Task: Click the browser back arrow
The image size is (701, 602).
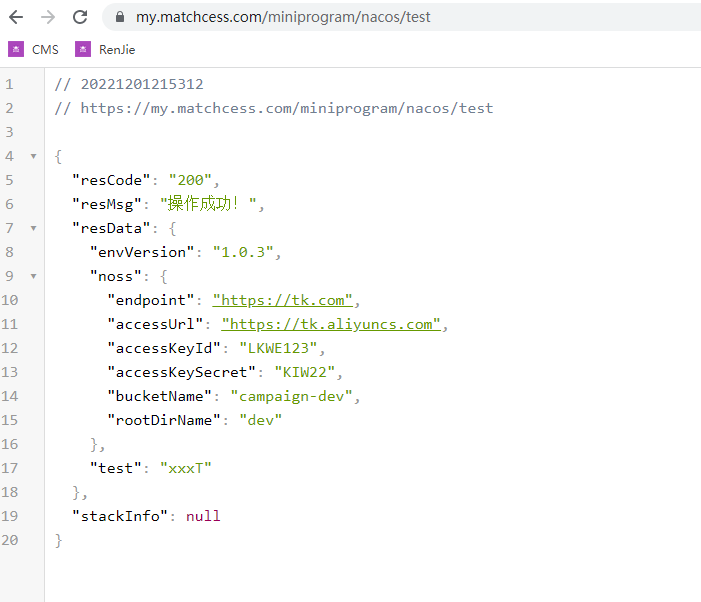Action: click(x=16, y=17)
